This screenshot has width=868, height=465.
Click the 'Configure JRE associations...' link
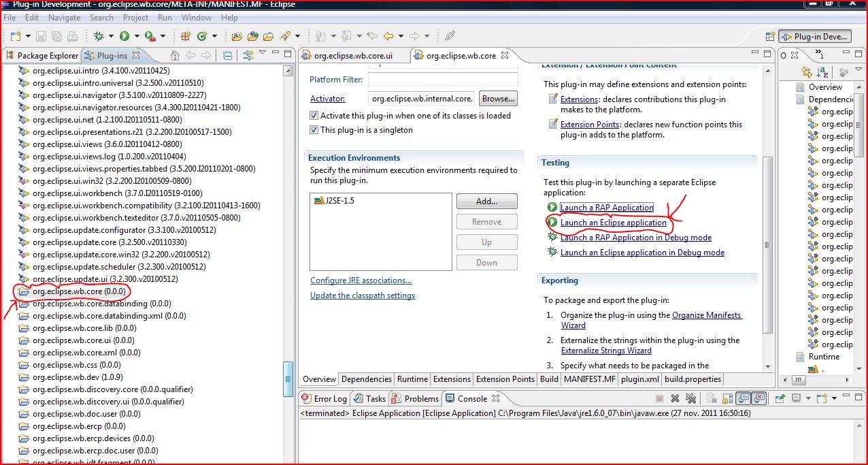361,280
